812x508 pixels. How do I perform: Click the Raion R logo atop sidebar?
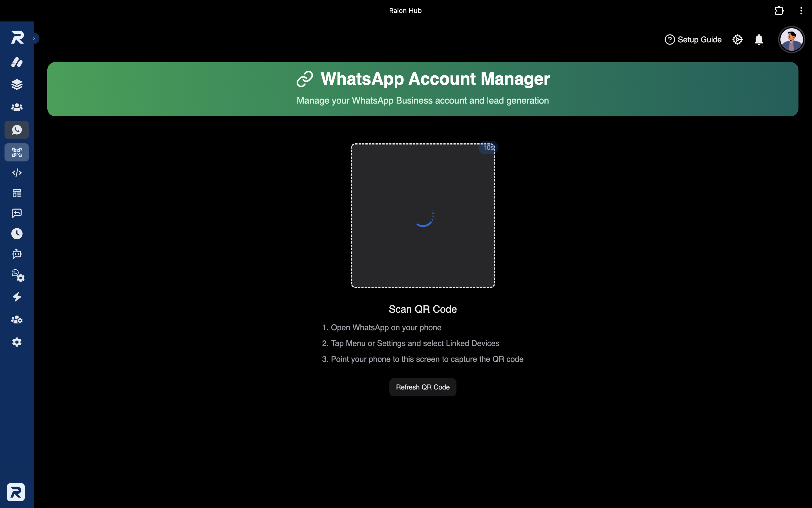click(x=17, y=37)
